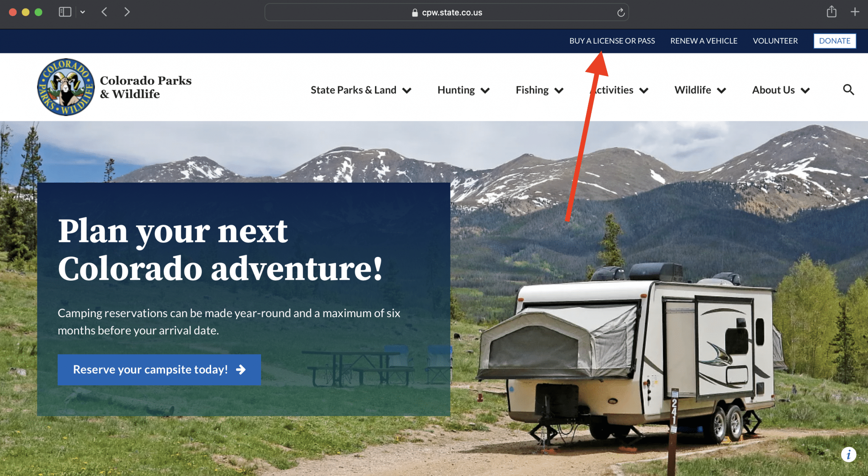Viewport: 868px width, 476px height.
Task: Go forward with the browser forward arrow
Action: [x=127, y=12]
